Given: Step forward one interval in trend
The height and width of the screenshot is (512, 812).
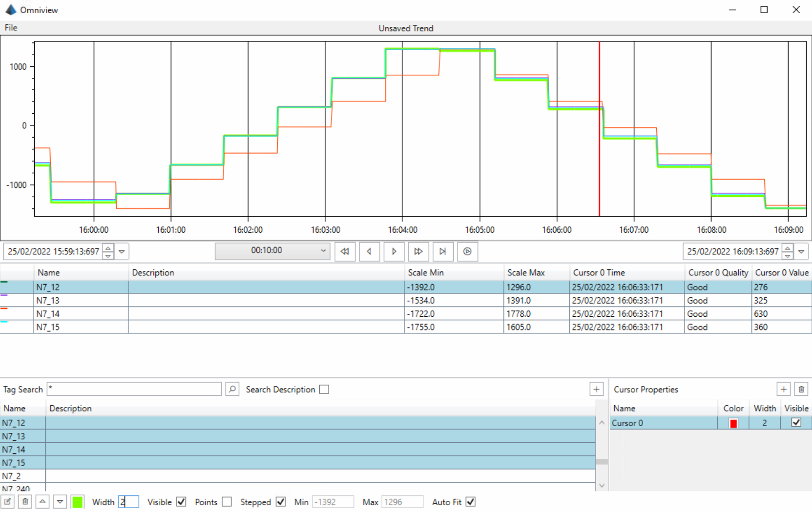Looking at the screenshot, I should [394, 251].
